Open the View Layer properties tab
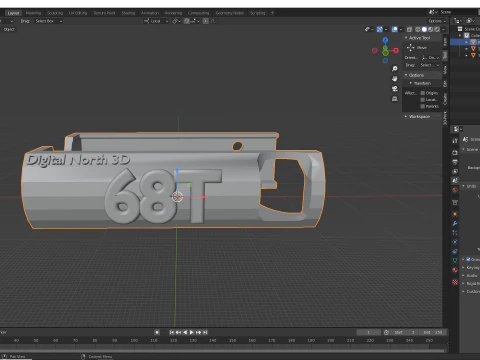The image size is (480, 360). pyautogui.click(x=455, y=171)
